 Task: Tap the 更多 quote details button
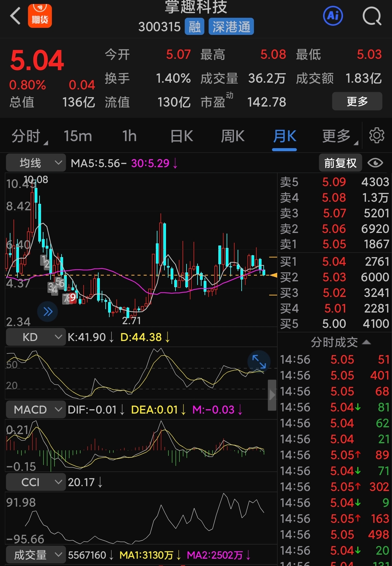[x=357, y=101]
